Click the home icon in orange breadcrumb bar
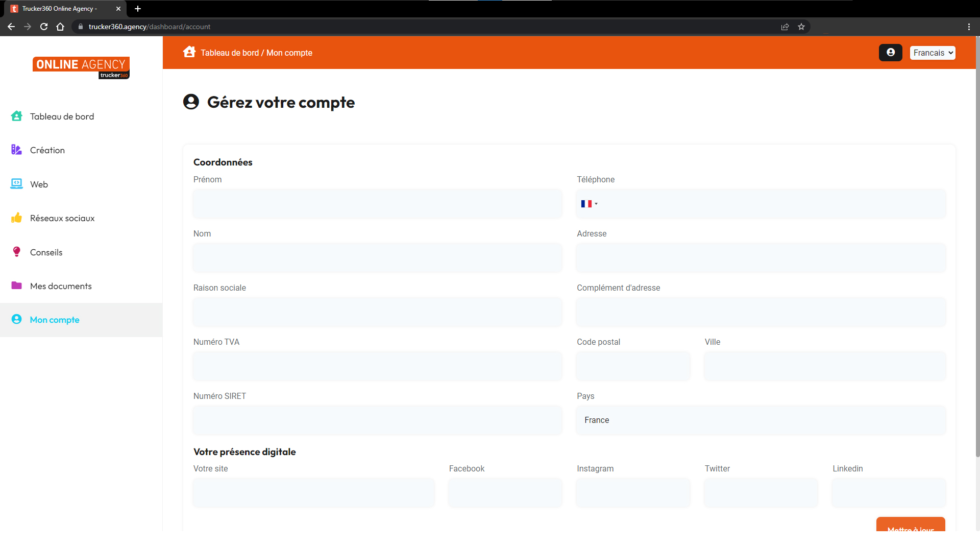Screen dimensions: 980x545 pyautogui.click(x=189, y=52)
